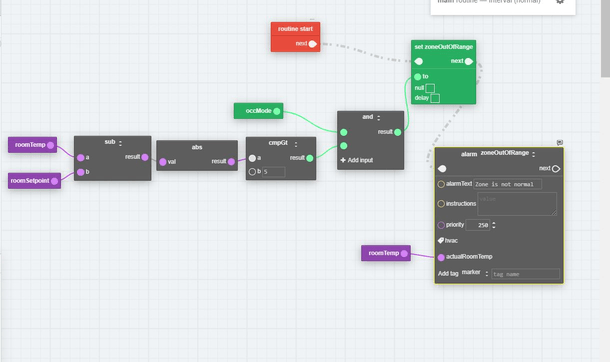Select the b input radio on cmpGt
The image size is (610, 362).
coord(252,171)
